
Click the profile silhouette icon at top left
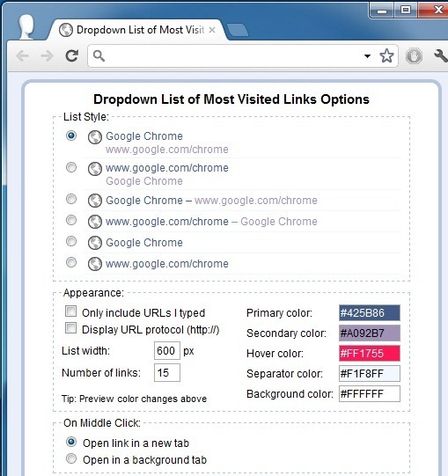pyautogui.click(x=26, y=26)
